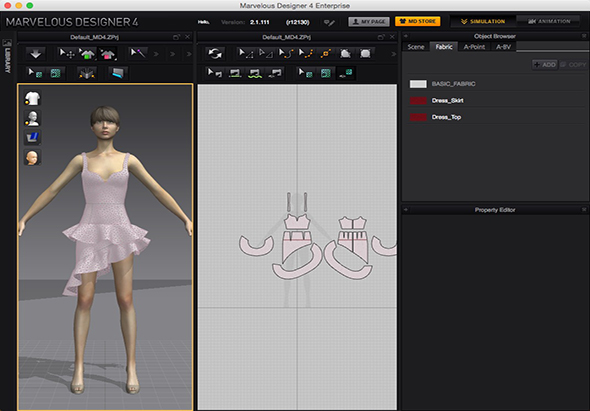Switch to the Scene tab

[416, 47]
